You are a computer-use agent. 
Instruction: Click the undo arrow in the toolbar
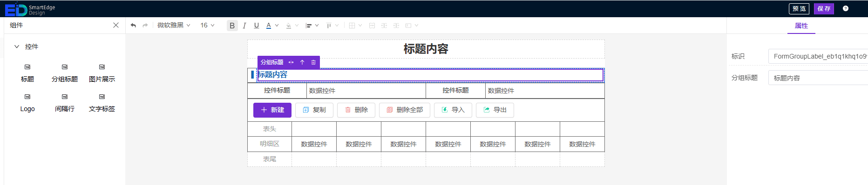pyautogui.click(x=134, y=26)
